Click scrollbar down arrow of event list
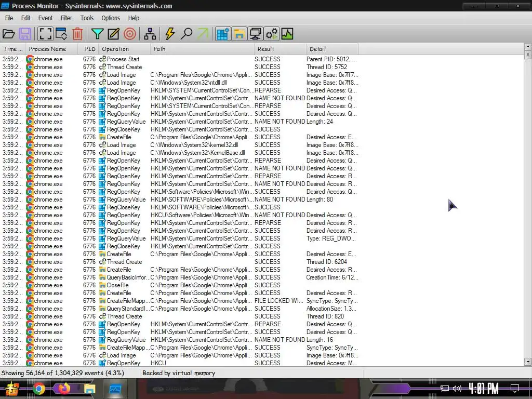This screenshot has height=399, width=532. point(528,362)
